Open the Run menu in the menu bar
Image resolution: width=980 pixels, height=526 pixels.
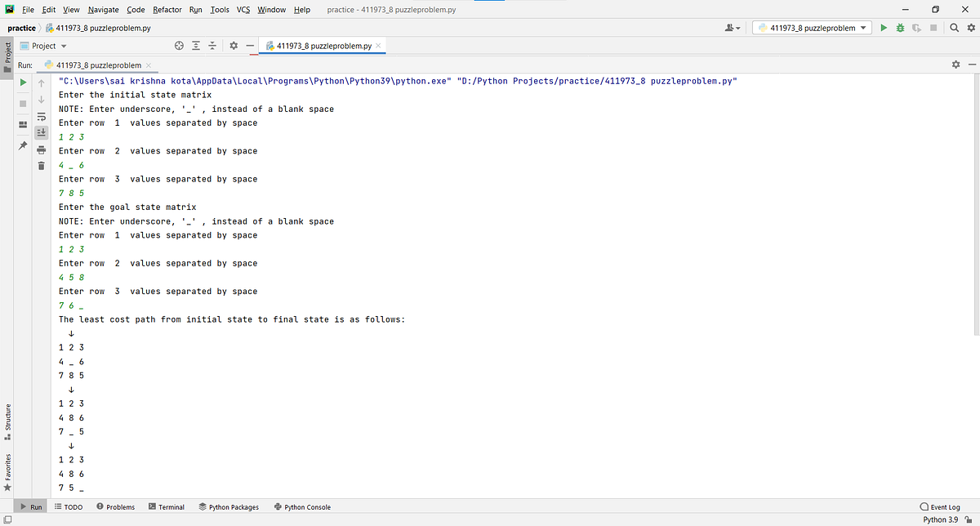[195, 9]
